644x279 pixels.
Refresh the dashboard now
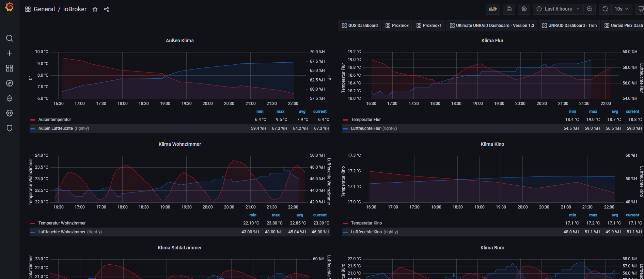point(605,9)
